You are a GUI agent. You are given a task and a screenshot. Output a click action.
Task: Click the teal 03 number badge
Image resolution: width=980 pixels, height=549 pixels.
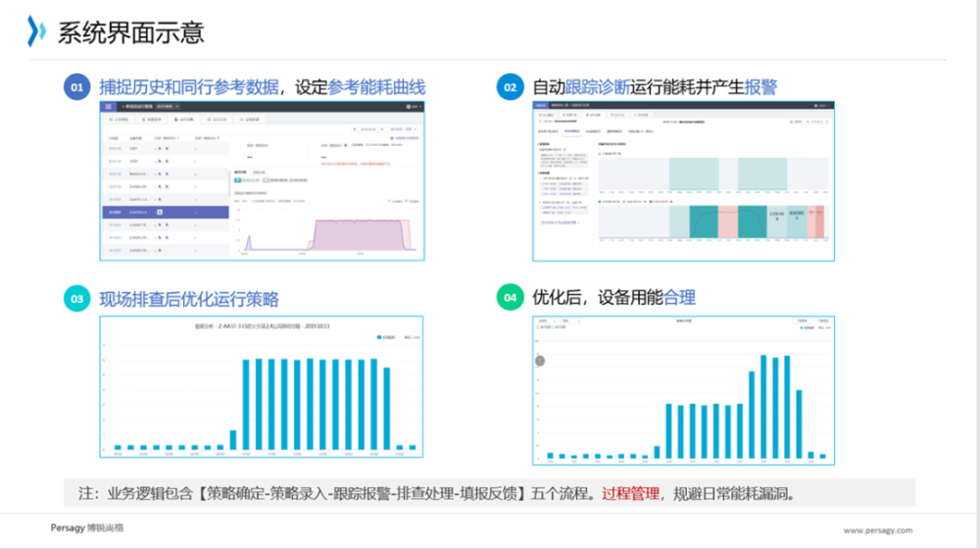(76, 298)
